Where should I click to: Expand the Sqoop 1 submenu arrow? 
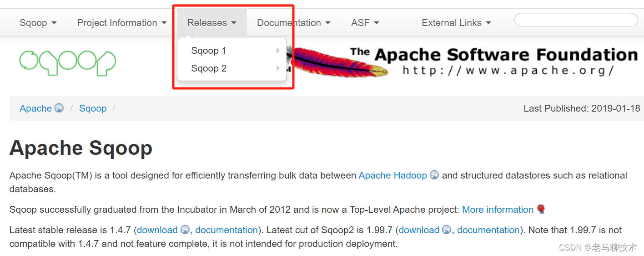(277, 51)
